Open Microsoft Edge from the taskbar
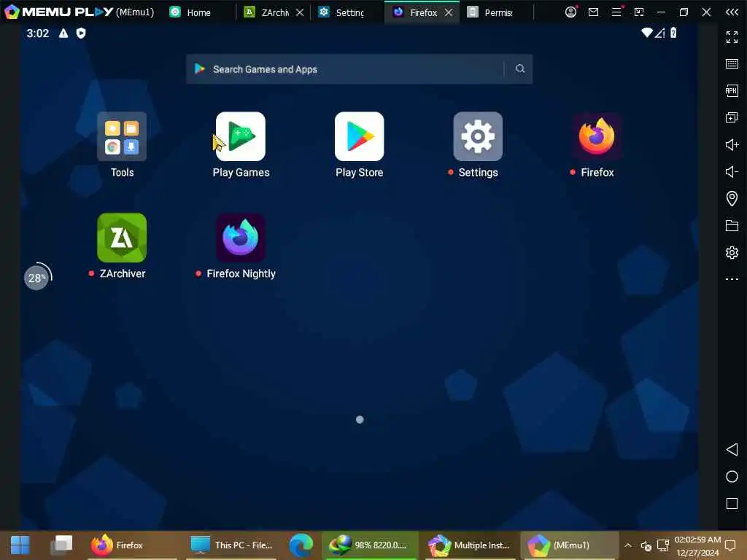Viewport: 747px width, 560px height. (x=301, y=545)
